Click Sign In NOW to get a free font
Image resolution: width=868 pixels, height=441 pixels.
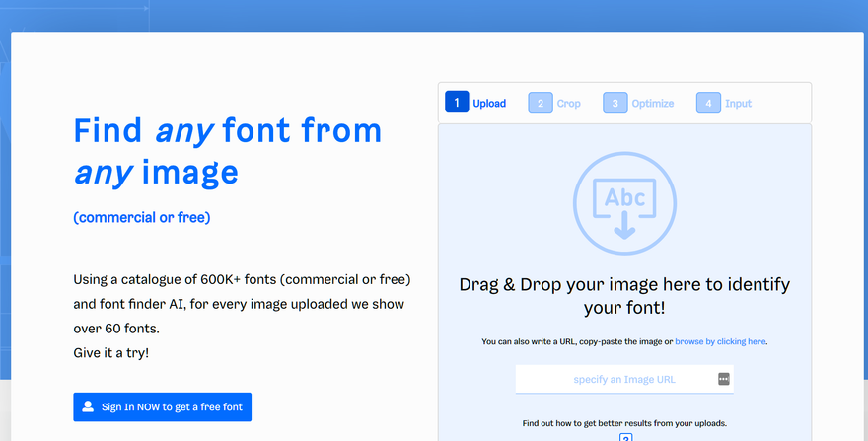162,406
